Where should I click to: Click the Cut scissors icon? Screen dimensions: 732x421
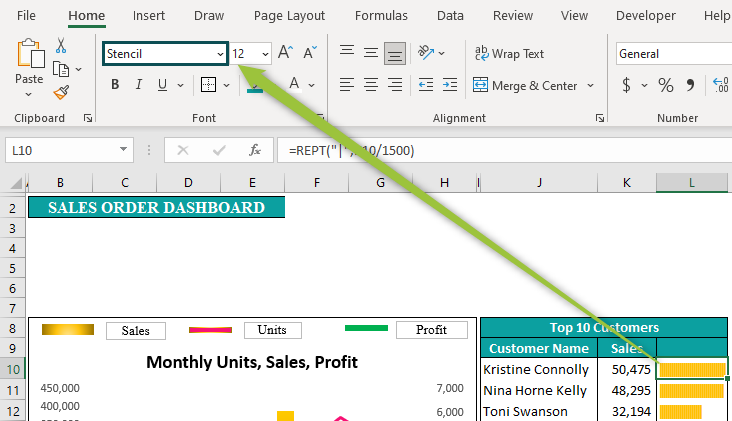click(x=61, y=45)
